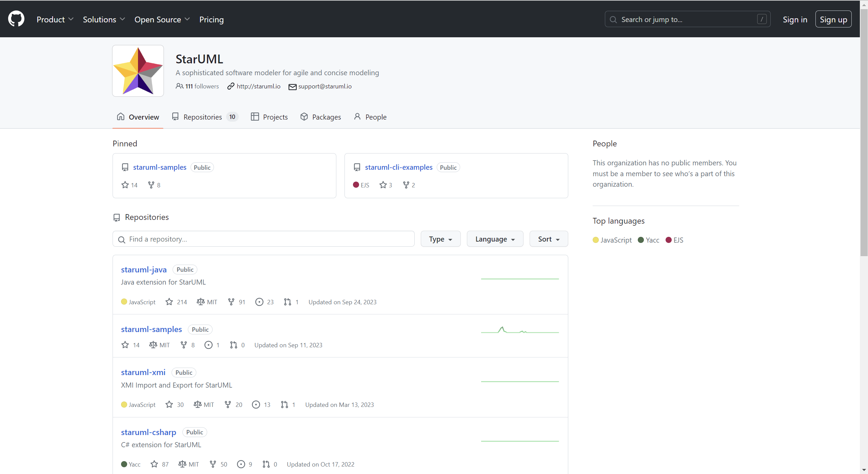The width and height of the screenshot is (868, 474).
Task: Click the 91 forks icon for staruml-java
Action: 231,302
